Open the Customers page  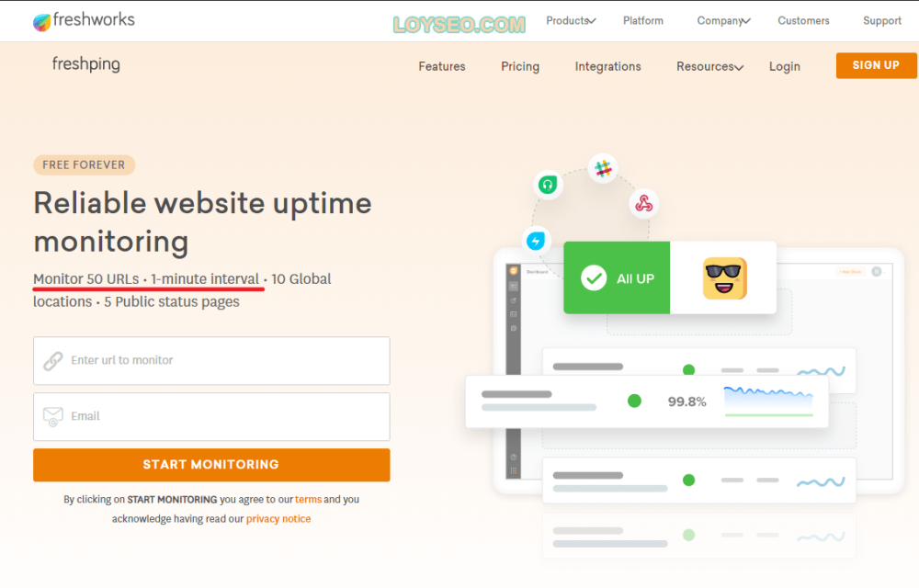tap(803, 20)
